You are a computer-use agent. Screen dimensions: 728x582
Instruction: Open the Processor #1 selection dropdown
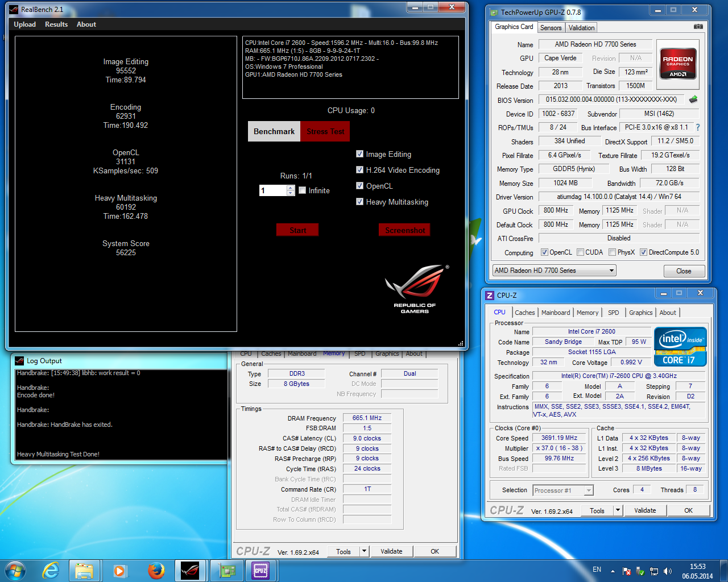pos(563,490)
